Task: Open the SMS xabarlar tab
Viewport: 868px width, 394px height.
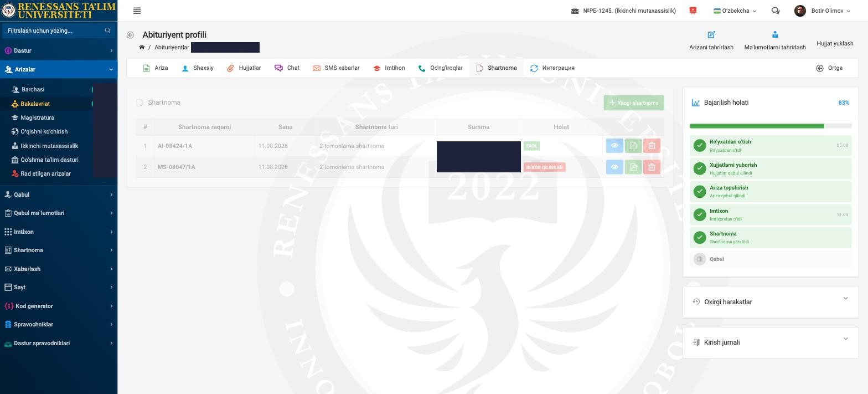Action: pos(336,68)
